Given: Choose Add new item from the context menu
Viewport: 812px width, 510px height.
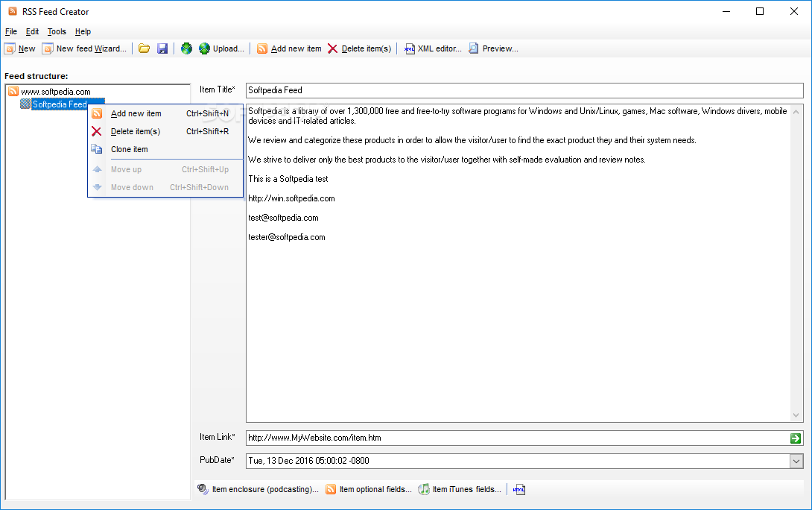Looking at the screenshot, I should click(x=165, y=113).
